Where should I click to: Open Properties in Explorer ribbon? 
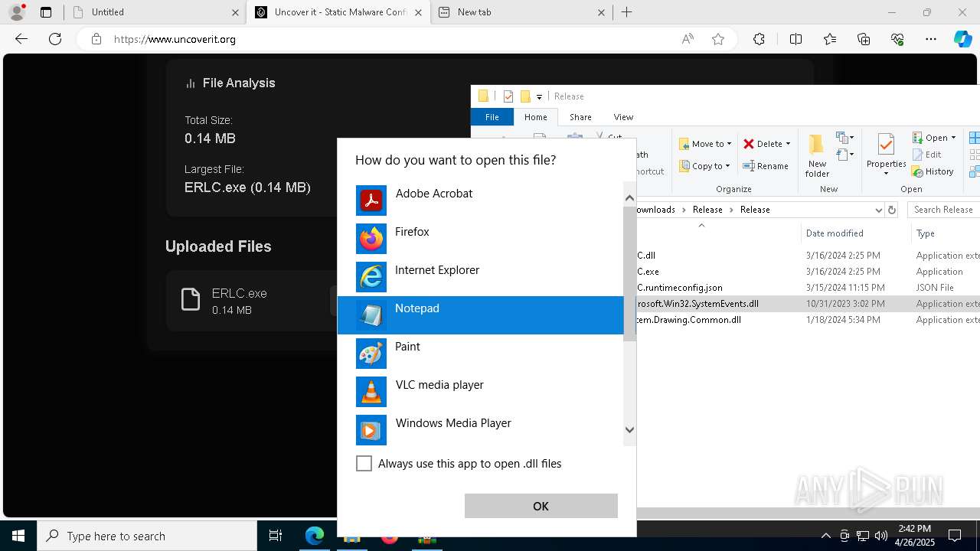887,155
